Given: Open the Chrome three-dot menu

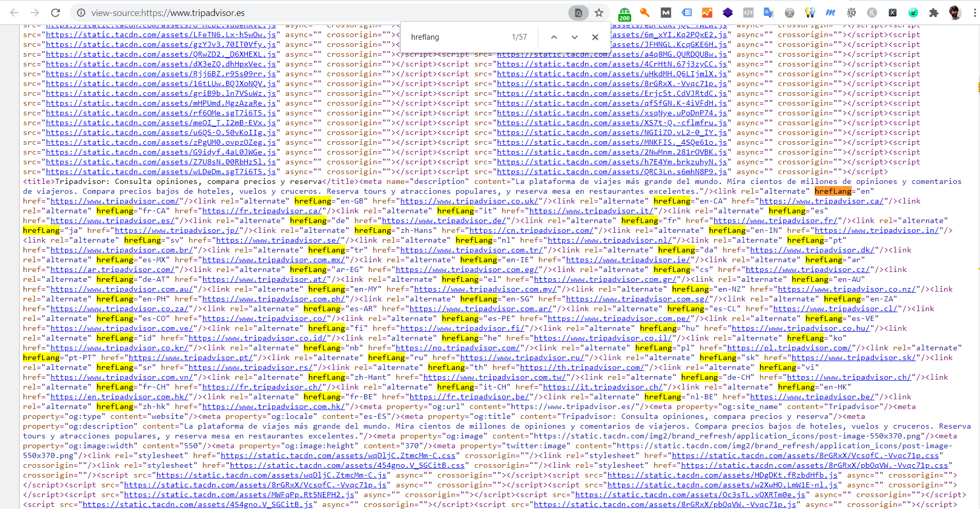Looking at the screenshot, I should (x=974, y=13).
